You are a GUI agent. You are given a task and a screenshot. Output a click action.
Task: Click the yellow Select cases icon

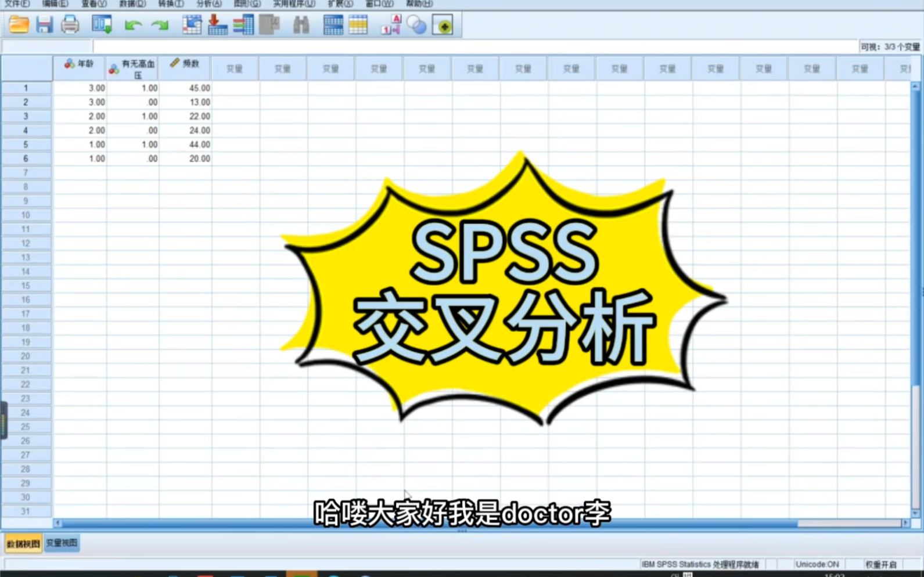[358, 25]
